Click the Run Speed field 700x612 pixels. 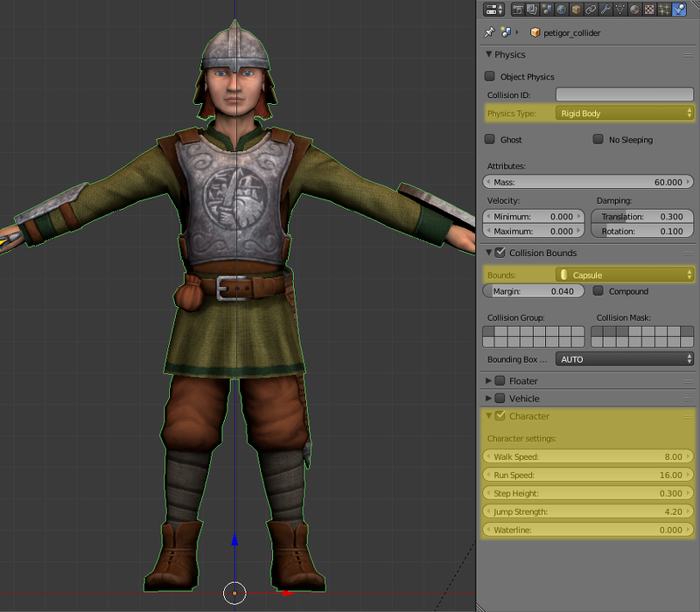(588, 475)
